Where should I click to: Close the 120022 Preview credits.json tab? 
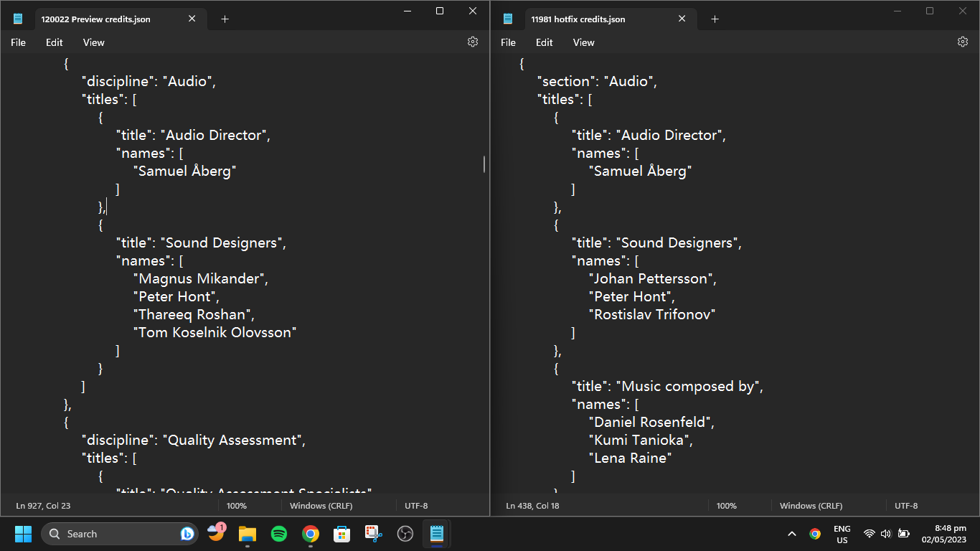(192, 19)
